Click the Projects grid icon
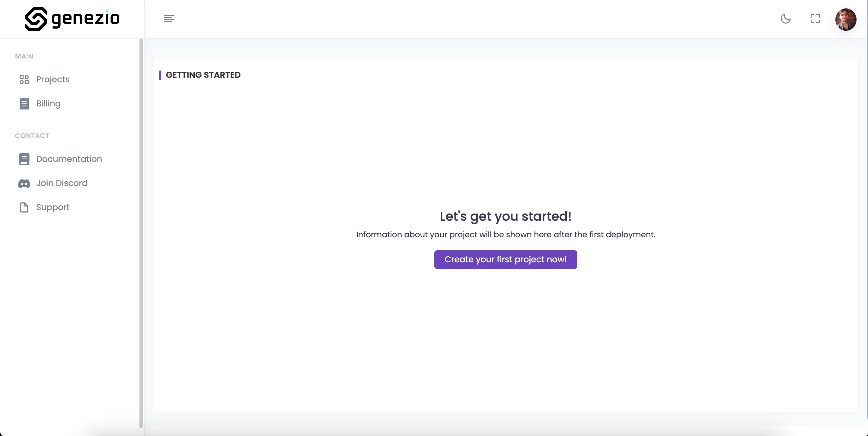This screenshot has height=436, width=868. 24,80
